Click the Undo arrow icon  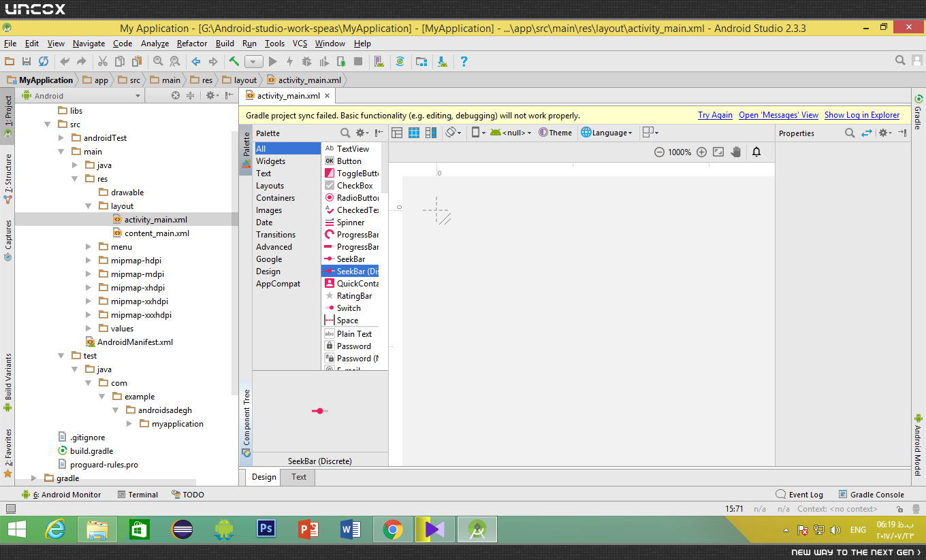click(x=65, y=61)
